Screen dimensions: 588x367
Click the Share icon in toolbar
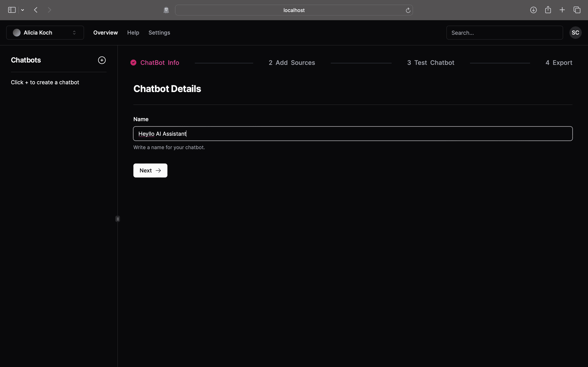(548, 10)
